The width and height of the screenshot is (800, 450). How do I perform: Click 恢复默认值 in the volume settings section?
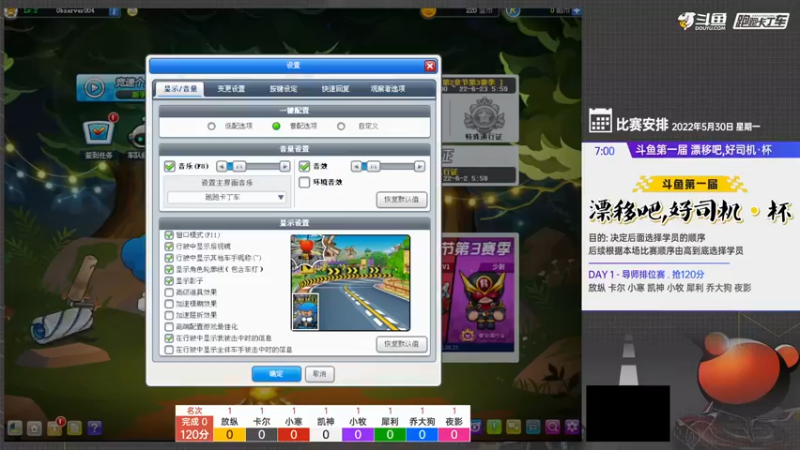click(402, 199)
